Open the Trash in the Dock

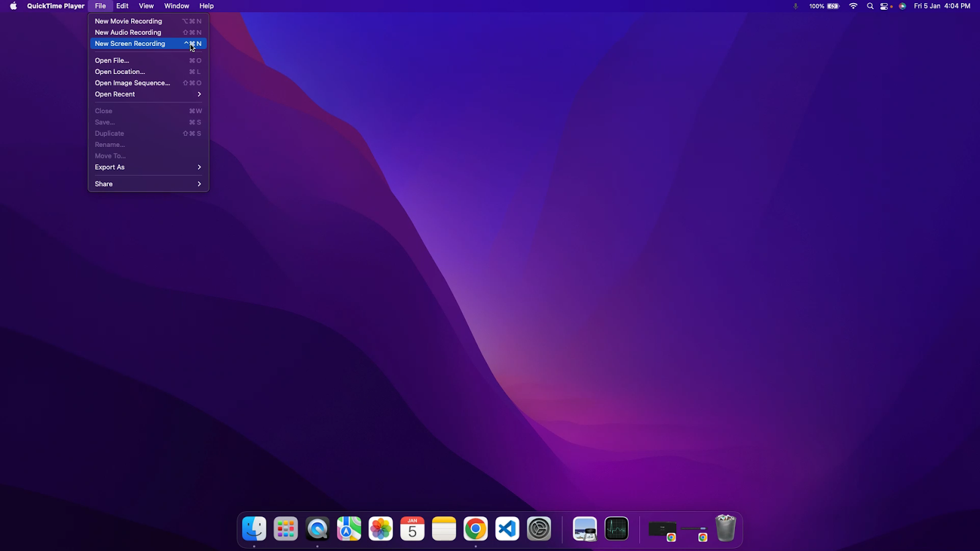click(725, 528)
